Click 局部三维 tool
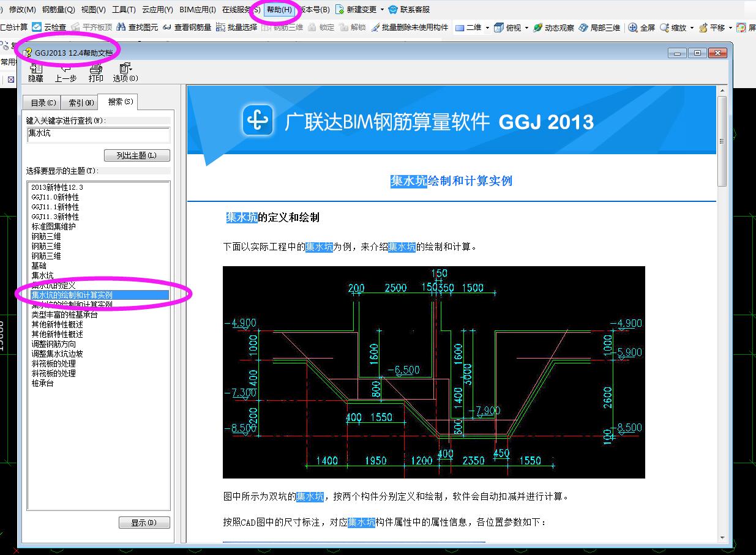Image resolution: width=756 pixels, height=555 pixels. click(599, 28)
